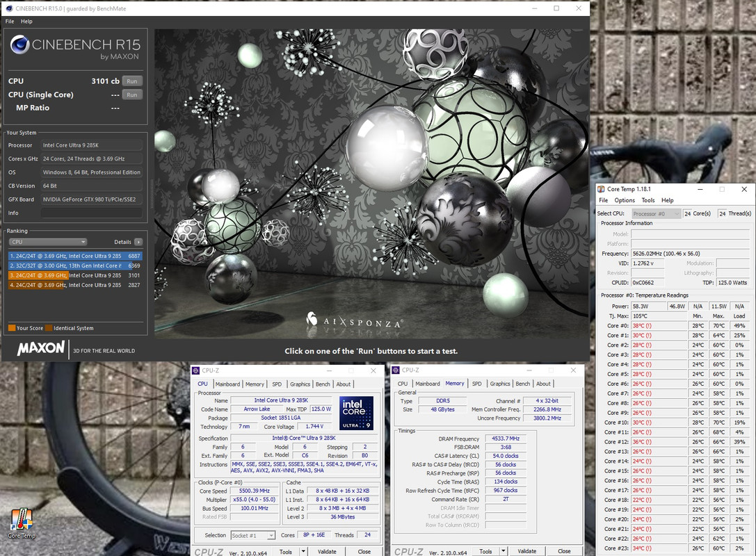Expand Tools dropdown arrow in right CPU-Z
Screen dimensions: 756x556
click(504, 551)
